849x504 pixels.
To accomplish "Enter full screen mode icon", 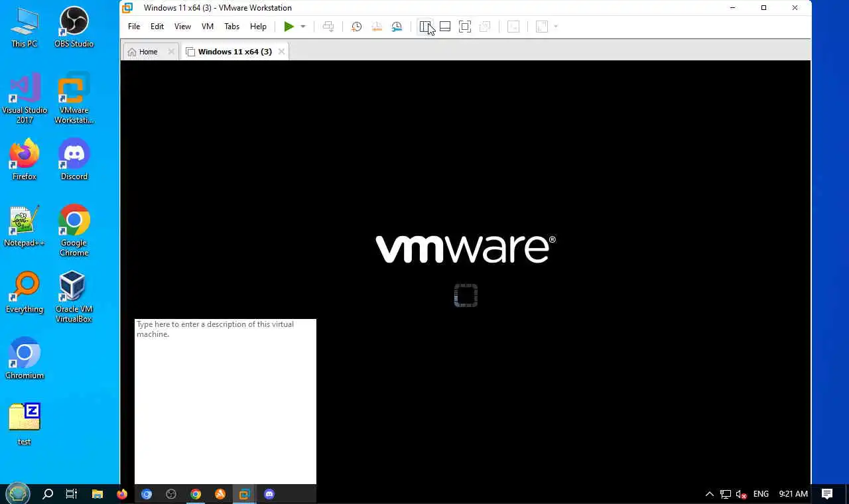I will coord(465,27).
